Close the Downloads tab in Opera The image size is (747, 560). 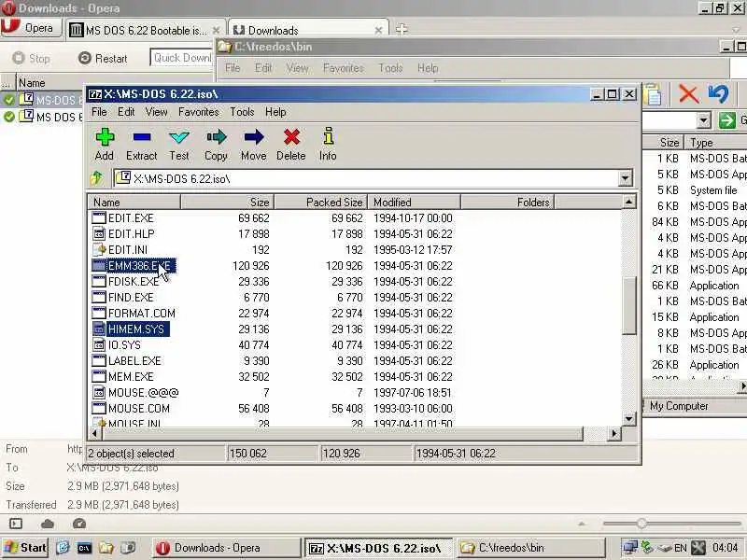point(378,31)
